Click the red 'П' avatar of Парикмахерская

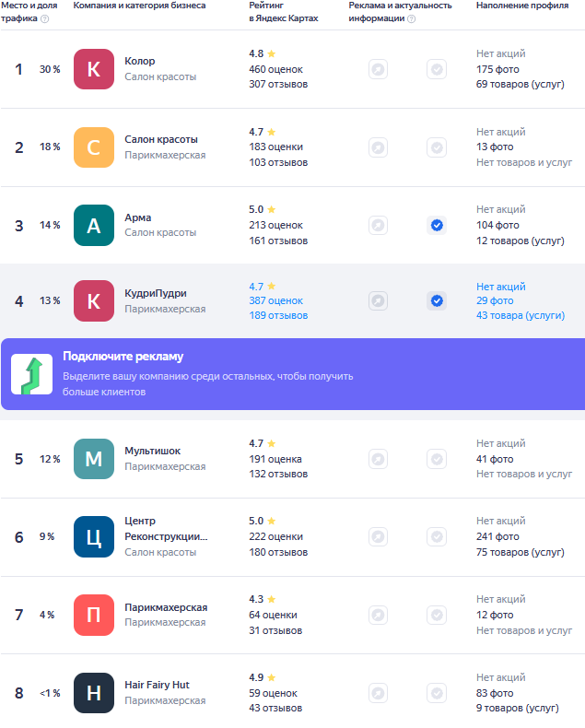point(93,616)
